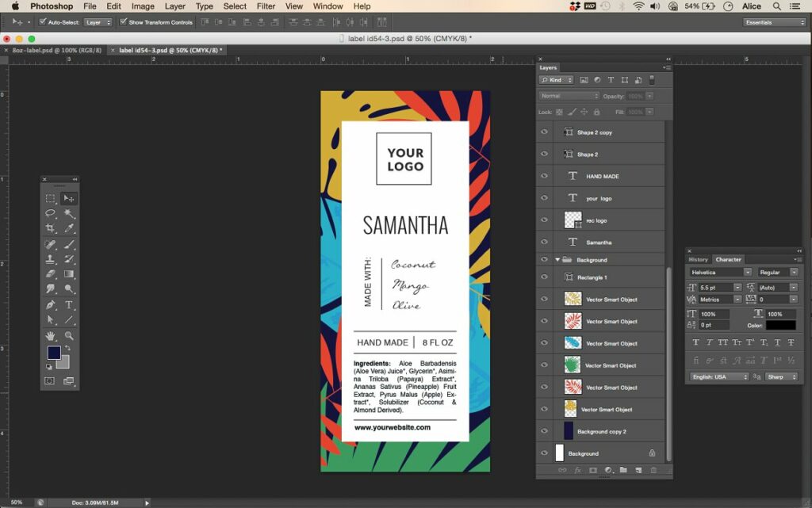Select the Lasso tool

coord(49,212)
